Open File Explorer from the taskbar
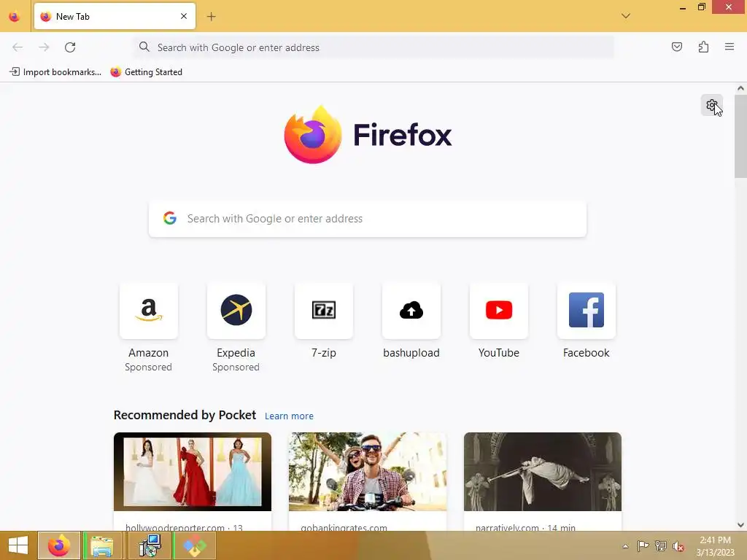This screenshot has height=560, width=747. (102, 545)
